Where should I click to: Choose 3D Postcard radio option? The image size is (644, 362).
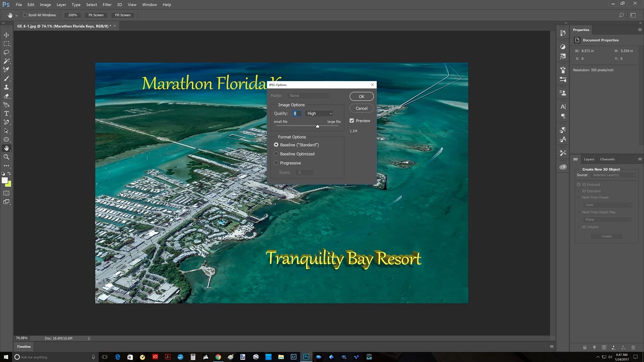pos(579,185)
